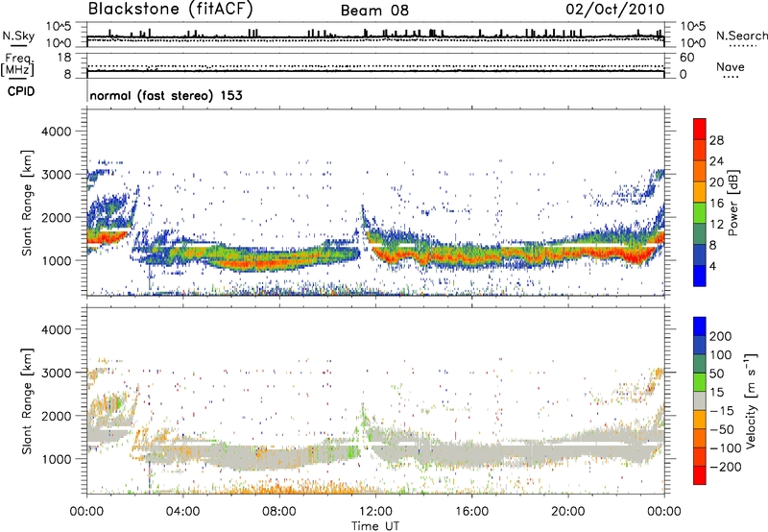Viewport: 768px width, 532px height.
Task: Click the velocity colorbar label "−15"
Action: point(722,411)
